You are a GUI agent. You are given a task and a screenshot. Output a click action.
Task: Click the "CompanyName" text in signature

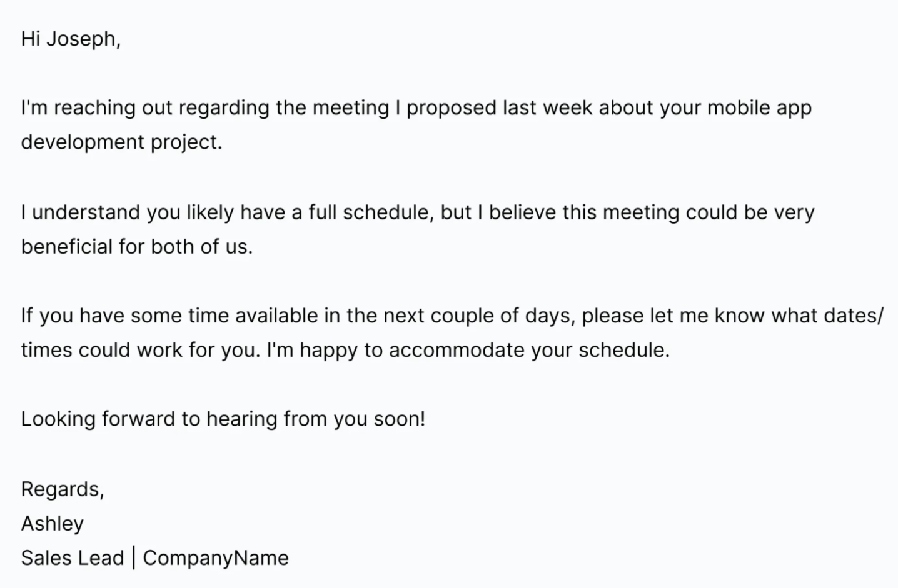pos(216,558)
